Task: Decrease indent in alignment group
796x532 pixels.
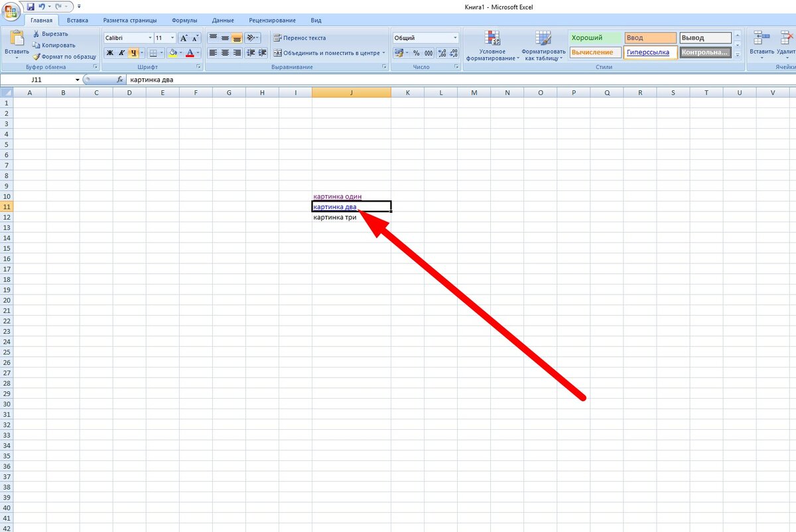Action: [251, 53]
